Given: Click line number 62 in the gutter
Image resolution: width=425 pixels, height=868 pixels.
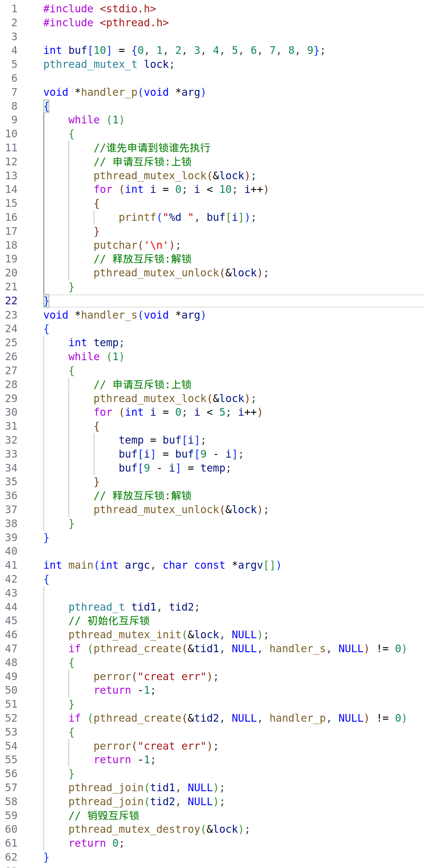Looking at the screenshot, I should click(x=11, y=857).
